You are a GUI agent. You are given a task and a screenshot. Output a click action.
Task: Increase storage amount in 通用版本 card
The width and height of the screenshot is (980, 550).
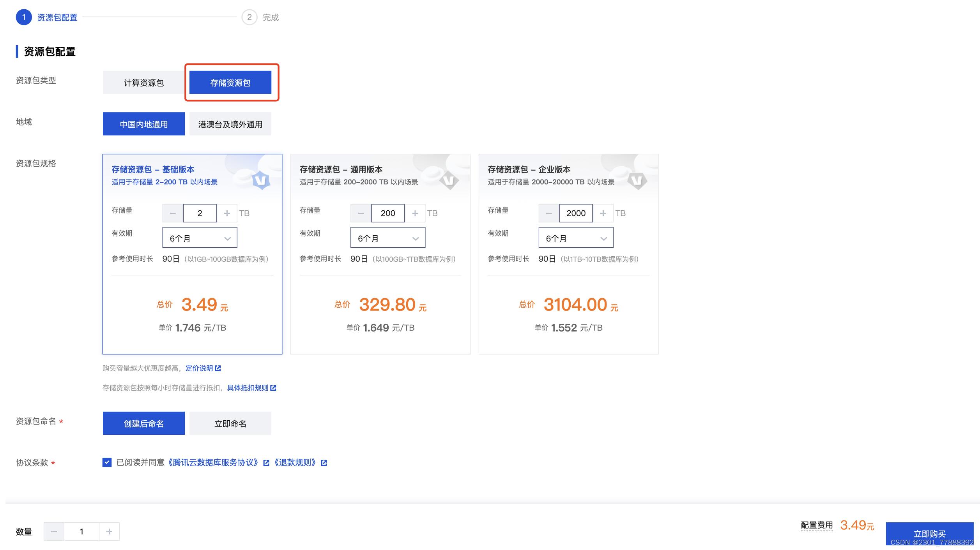(415, 213)
